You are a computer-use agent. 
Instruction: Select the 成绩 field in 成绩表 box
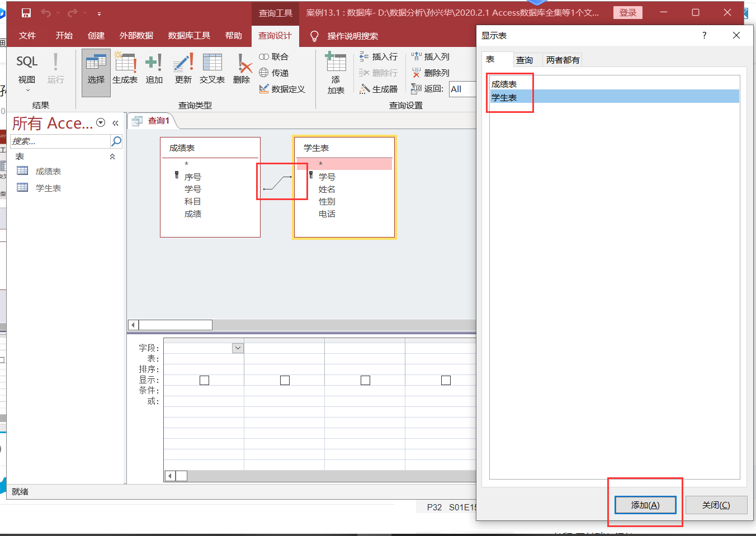coord(193,214)
